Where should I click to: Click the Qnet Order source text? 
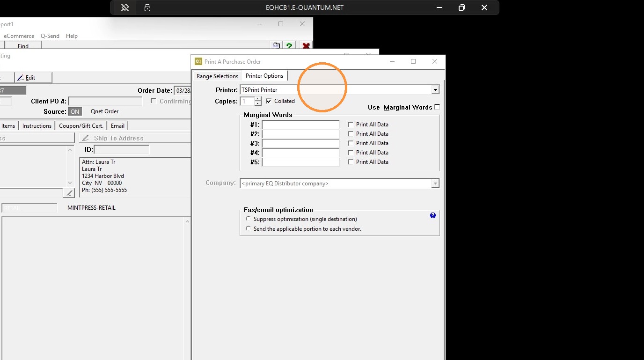coord(105,111)
